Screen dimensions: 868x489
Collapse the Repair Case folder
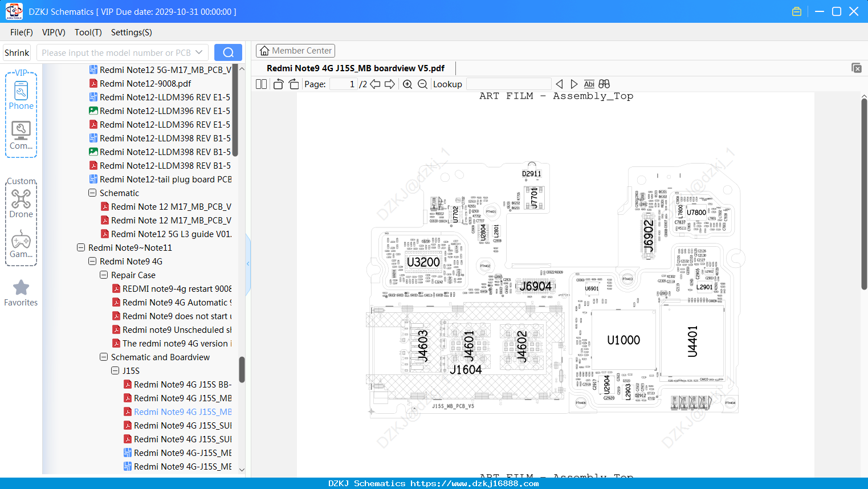point(104,275)
